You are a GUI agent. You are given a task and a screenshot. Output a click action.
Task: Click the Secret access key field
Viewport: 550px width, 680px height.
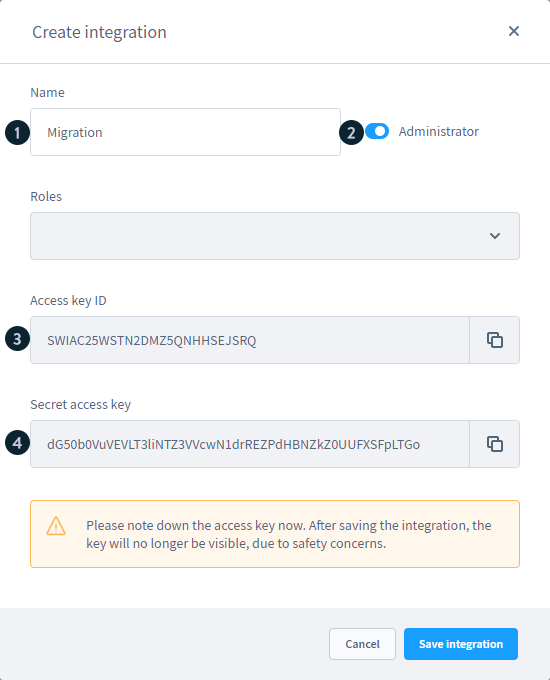click(250, 444)
